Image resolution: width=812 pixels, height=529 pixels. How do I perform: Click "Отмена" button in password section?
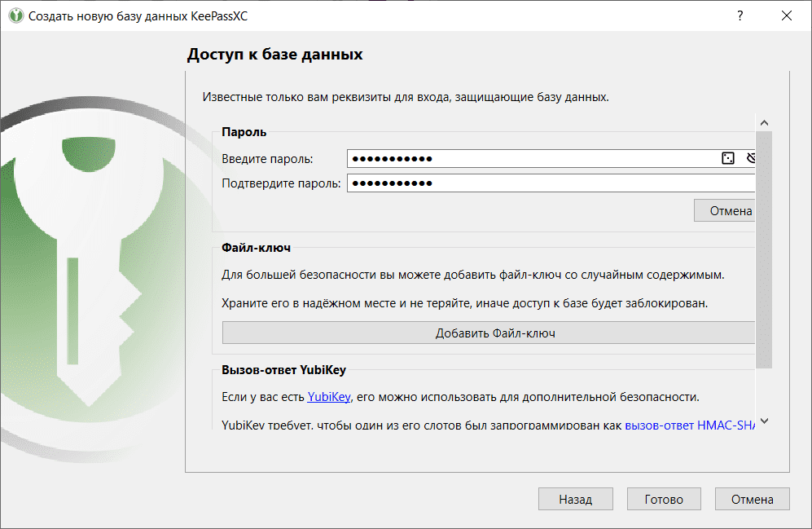point(725,211)
